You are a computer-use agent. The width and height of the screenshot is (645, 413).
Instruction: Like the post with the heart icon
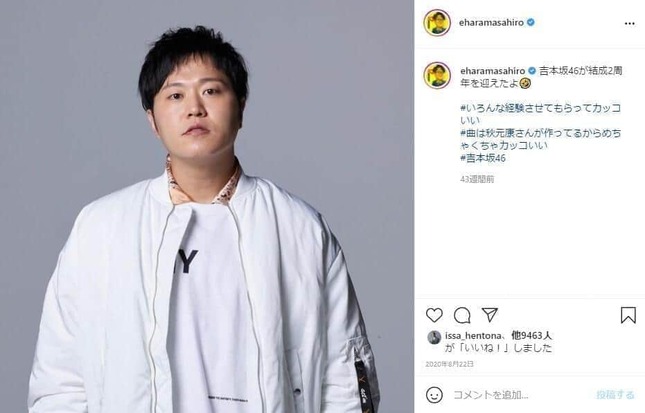tap(434, 315)
